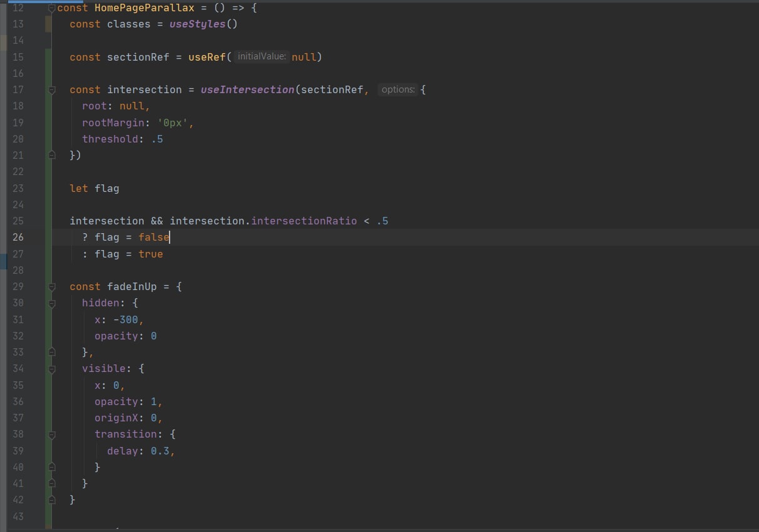Click the originX property
Viewport: 759px width, 532px height.
(116, 418)
